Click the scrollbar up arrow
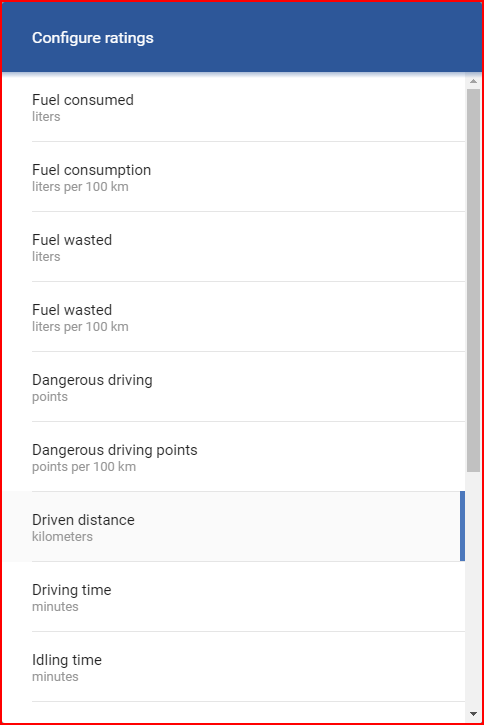Screen dimensions: 484x725 click(473, 81)
